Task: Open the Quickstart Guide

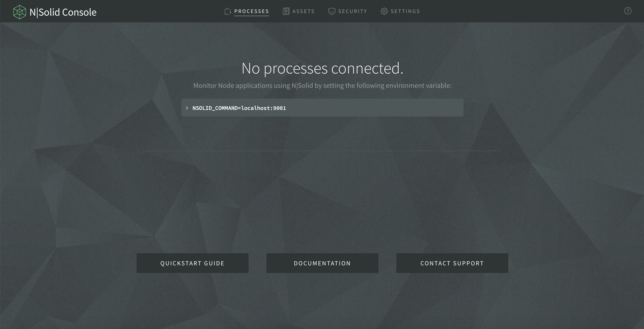Action: (192, 263)
